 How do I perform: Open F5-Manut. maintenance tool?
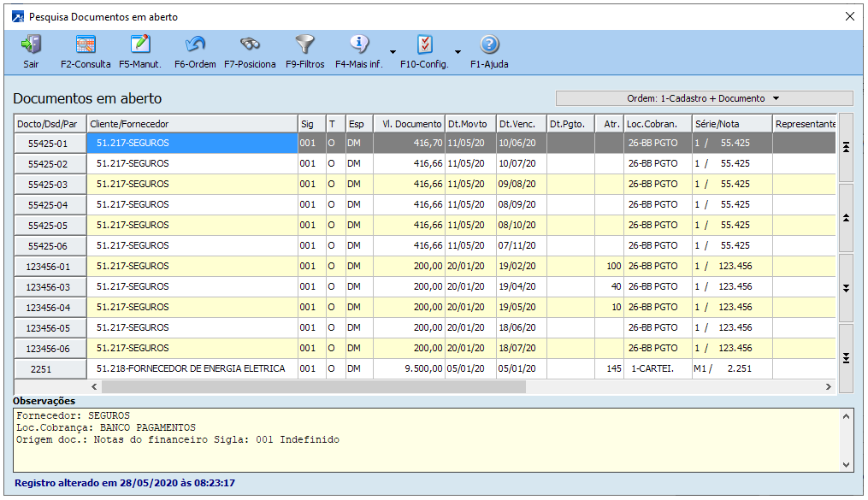point(139,45)
